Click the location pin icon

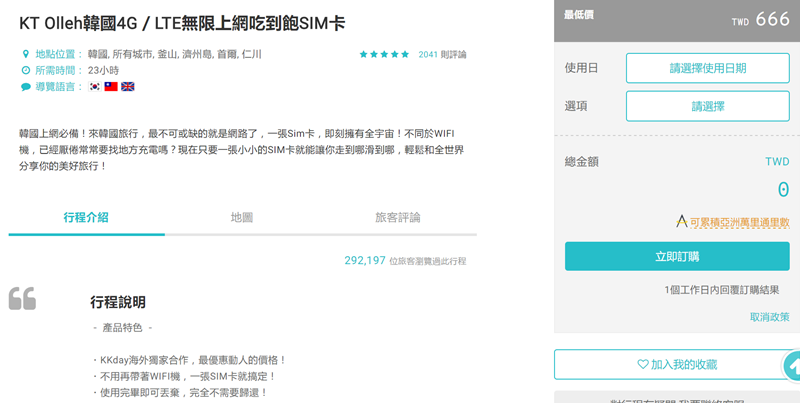pyautogui.click(x=26, y=54)
